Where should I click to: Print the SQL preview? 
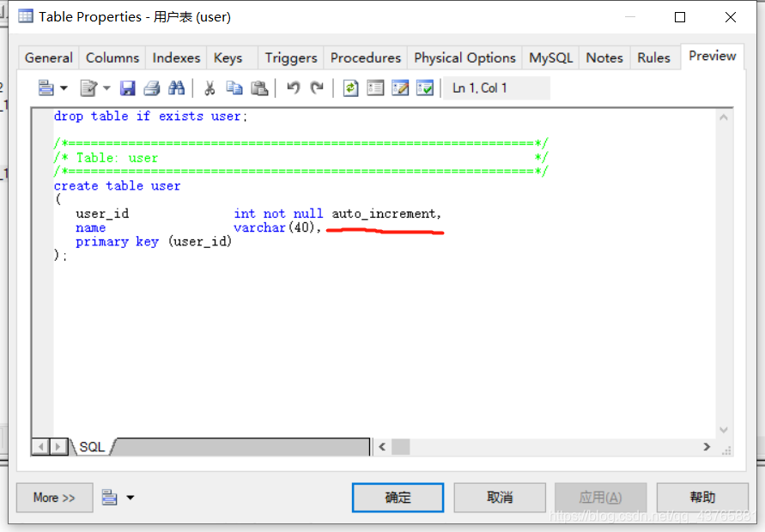tap(152, 88)
